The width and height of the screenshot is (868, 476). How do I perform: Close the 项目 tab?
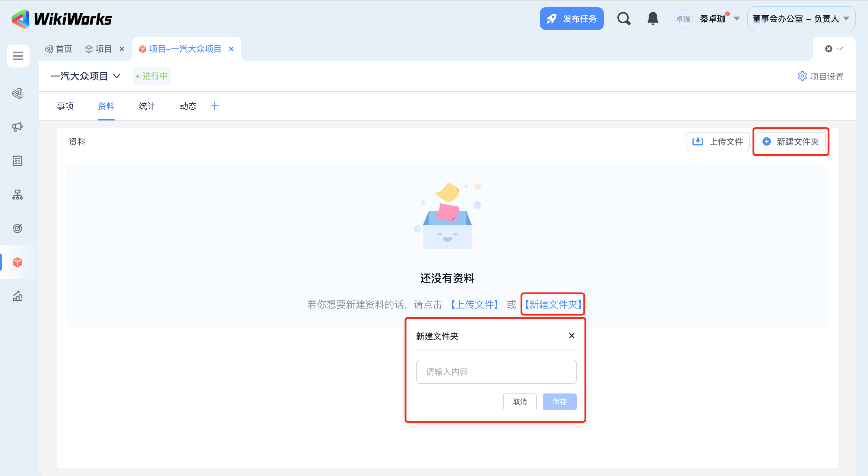[122, 49]
